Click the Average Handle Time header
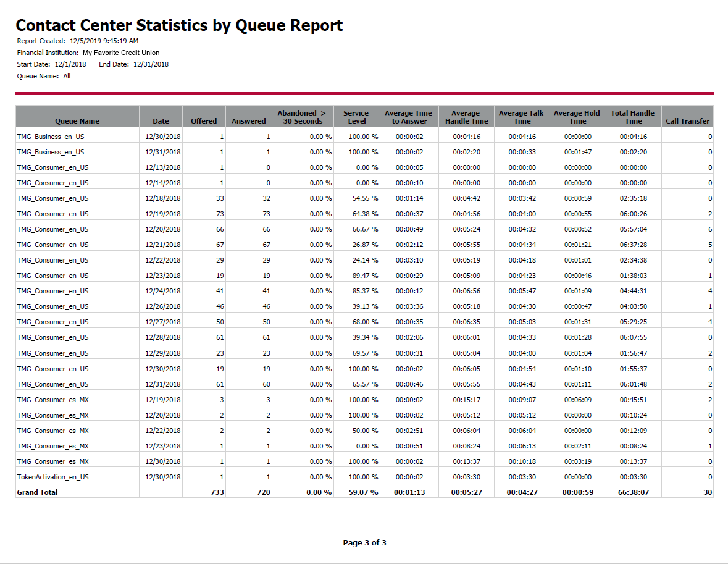 coord(466,117)
